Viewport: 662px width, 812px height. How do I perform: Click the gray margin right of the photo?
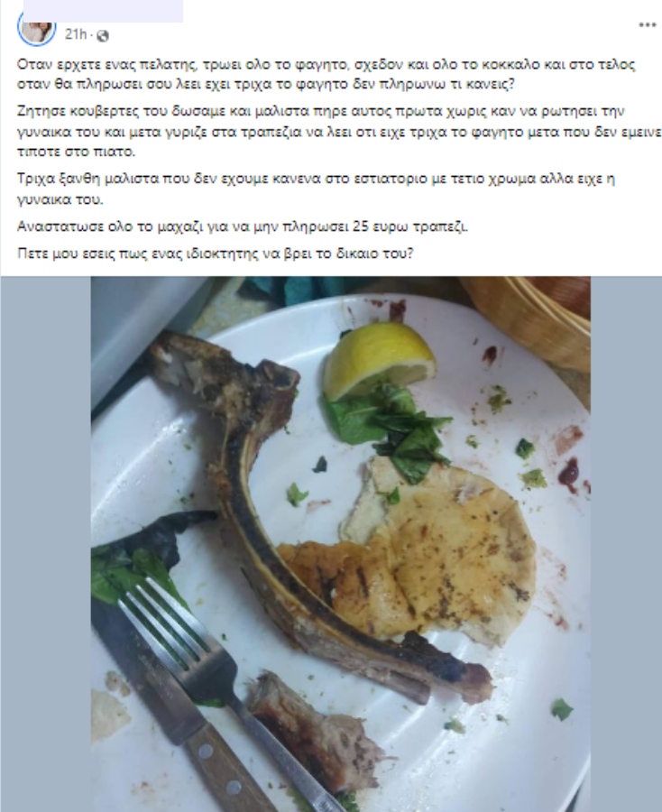point(626,544)
